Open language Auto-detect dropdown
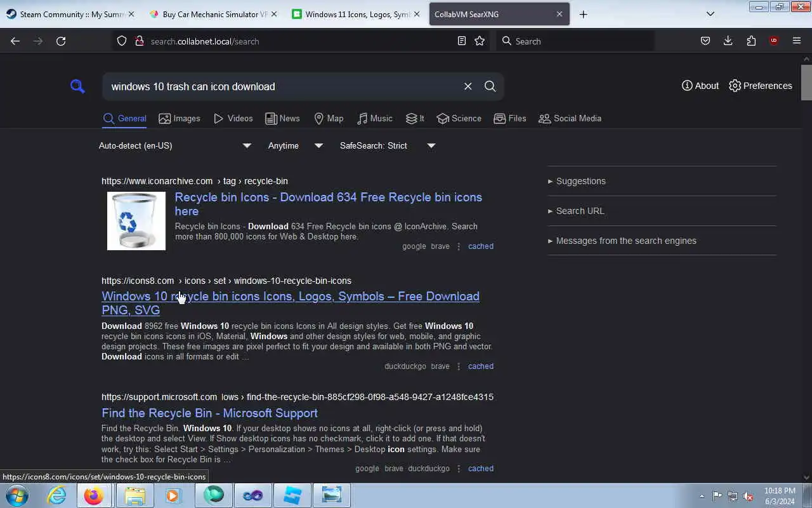 click(175, 145)
